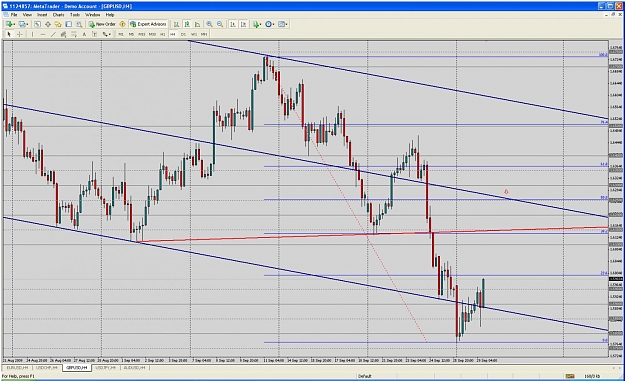Toggle Chart Shift button
This screenshot has height=381, width=625.
[x=244, y=24]
